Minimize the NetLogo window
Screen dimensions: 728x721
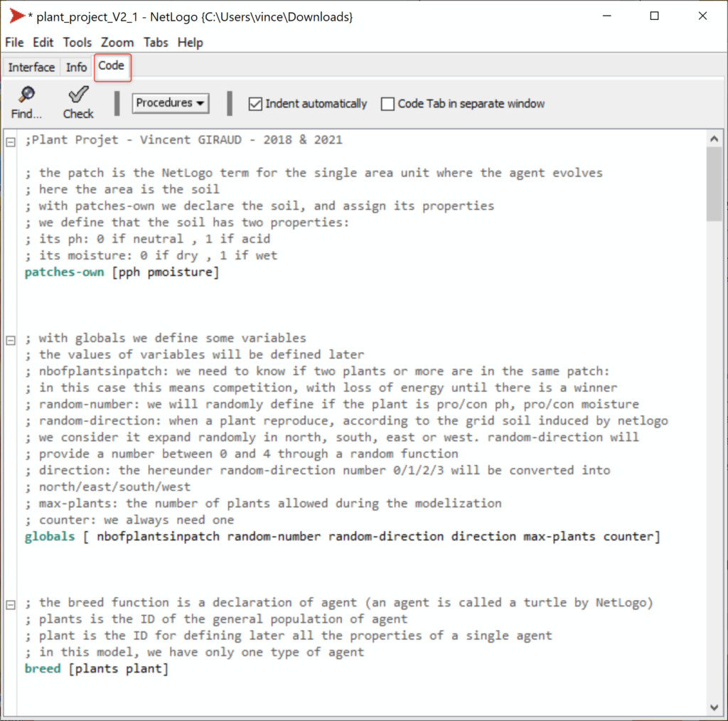(x=607, y=16)
